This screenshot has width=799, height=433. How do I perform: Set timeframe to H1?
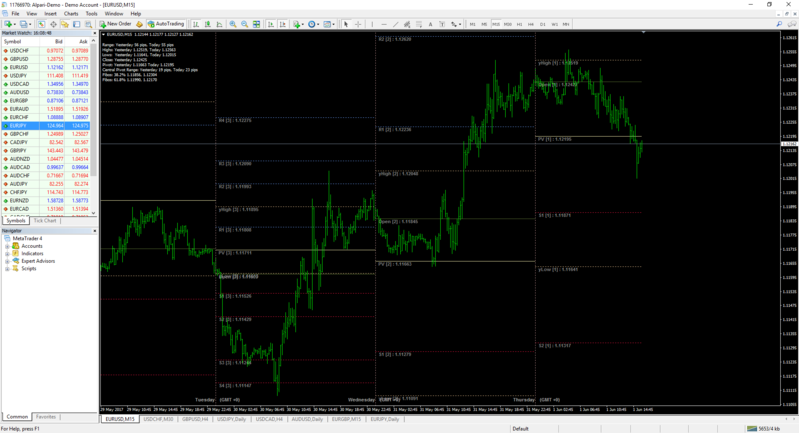tap(519, 24)
